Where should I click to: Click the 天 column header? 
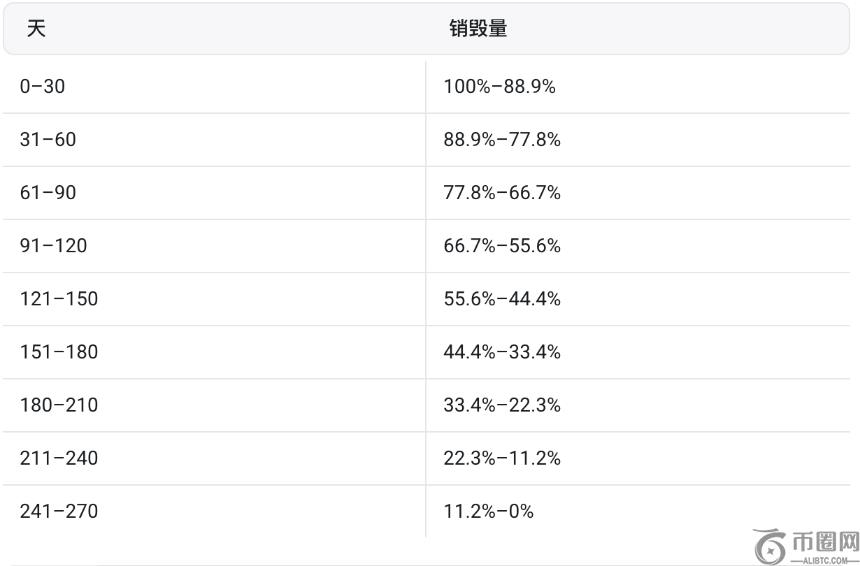[36, 28]
